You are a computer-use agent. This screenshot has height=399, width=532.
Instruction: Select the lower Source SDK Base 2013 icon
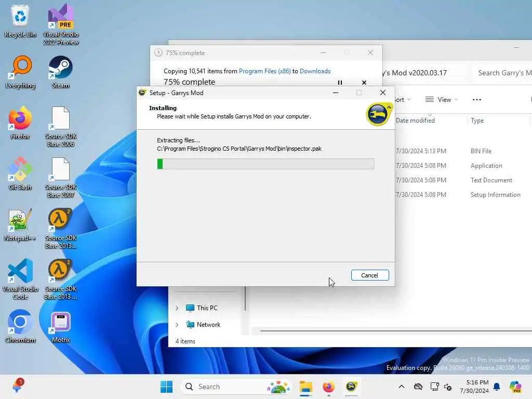tap(60, 279)
